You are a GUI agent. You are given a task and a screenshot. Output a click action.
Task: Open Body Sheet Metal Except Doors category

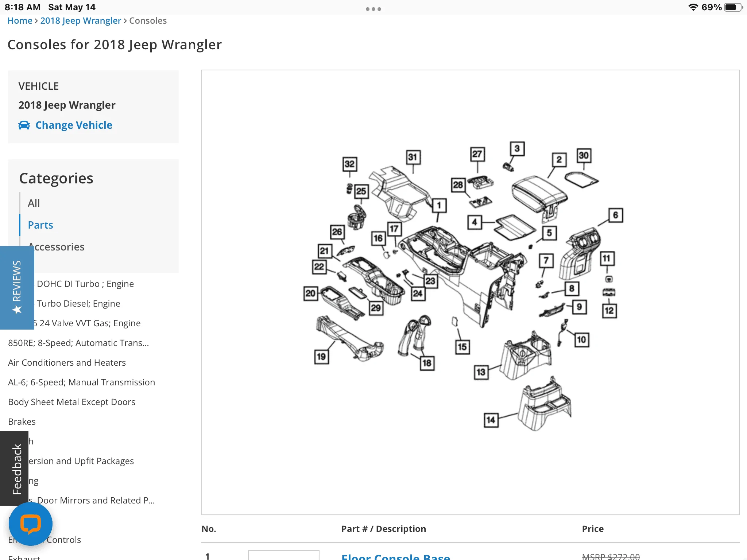coord(71,402)
